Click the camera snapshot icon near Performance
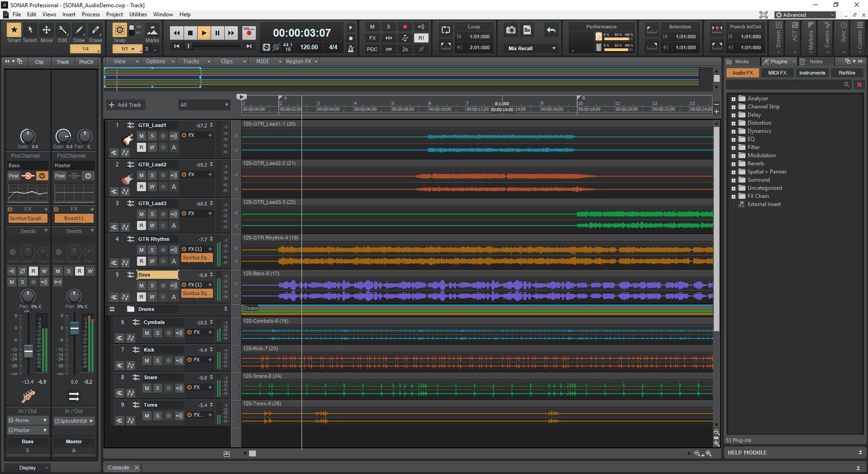Viewport: 868px width, 474px height. [x=510, y=30]
